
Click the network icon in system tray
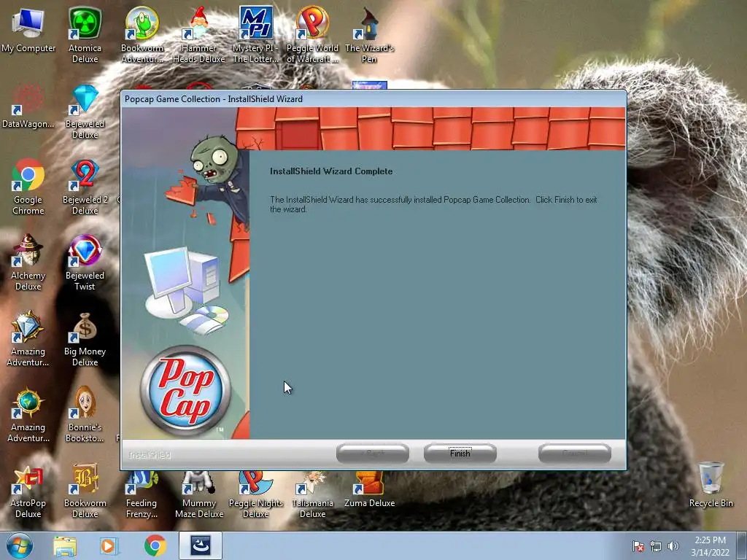pos(656,546)
